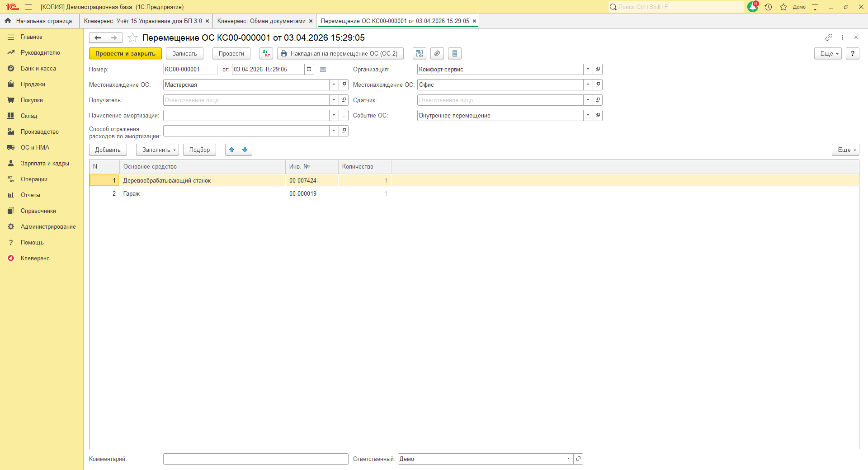Click Записать button
This screenshot has width=868, height=470.
[184, 53]
